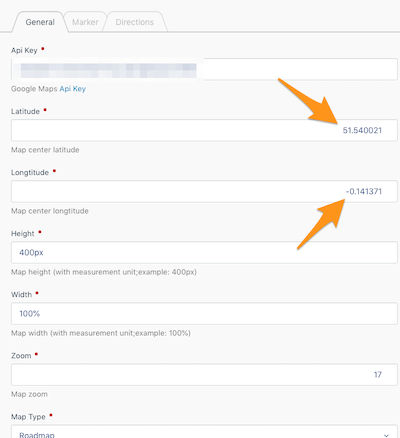This screenshot has height=438, width=400.
Task: Click the Map center latitude help text
Action: coord(45,150)
